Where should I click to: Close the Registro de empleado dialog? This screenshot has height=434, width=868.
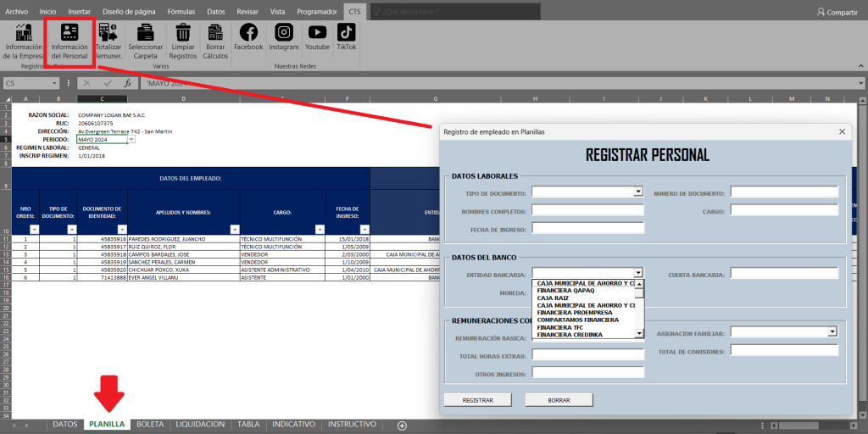point(842,131)
